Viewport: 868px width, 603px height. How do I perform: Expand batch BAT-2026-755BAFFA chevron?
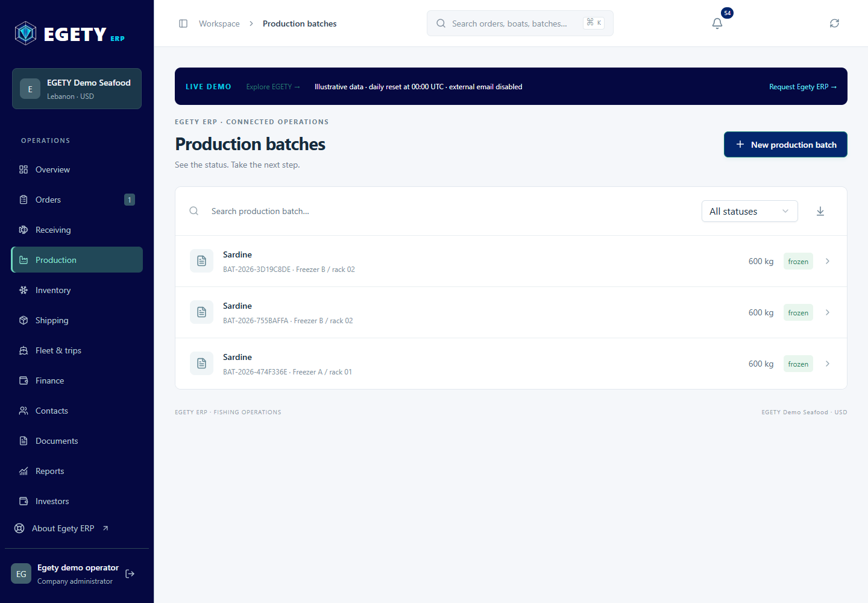click(x=828, y=312)
